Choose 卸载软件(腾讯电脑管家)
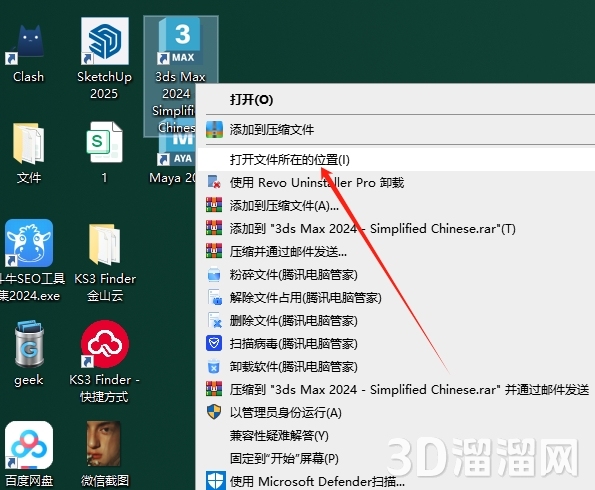 pyautogui.click(x=396, y=367)
